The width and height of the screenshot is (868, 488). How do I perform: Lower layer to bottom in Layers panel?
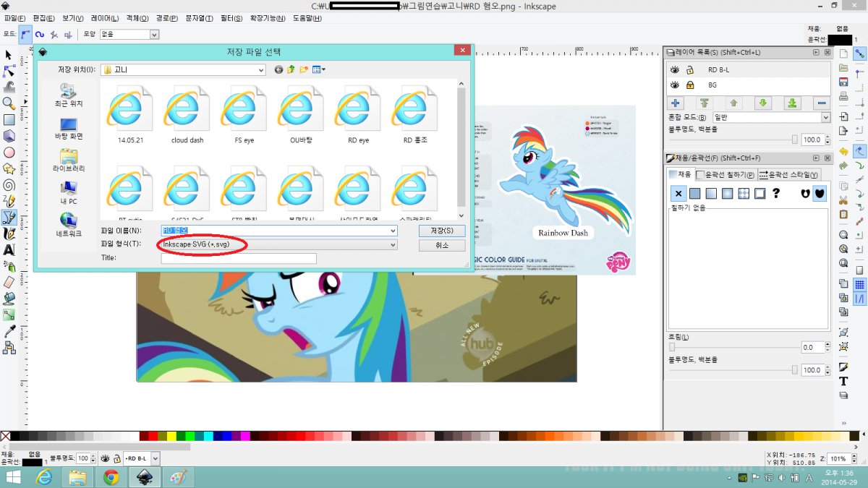793,103
